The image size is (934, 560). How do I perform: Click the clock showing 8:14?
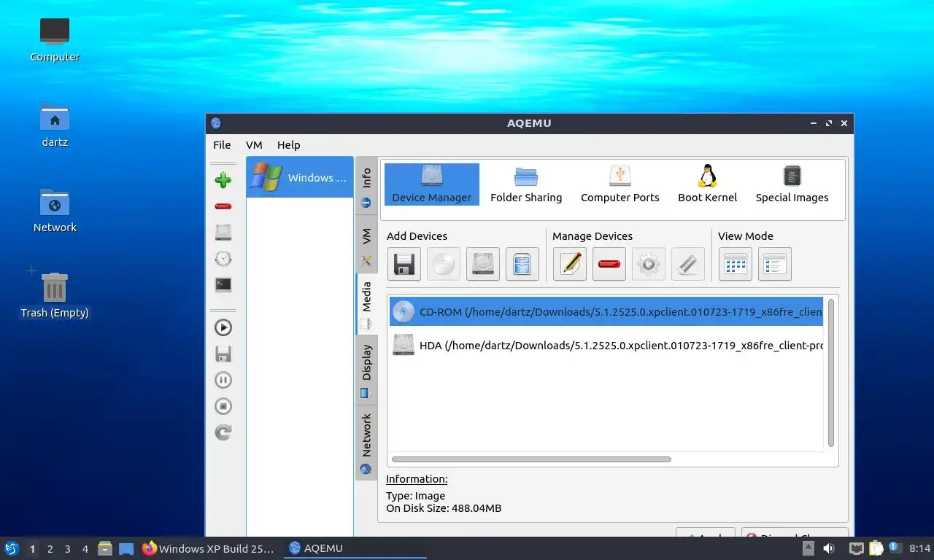click(920, 548)
